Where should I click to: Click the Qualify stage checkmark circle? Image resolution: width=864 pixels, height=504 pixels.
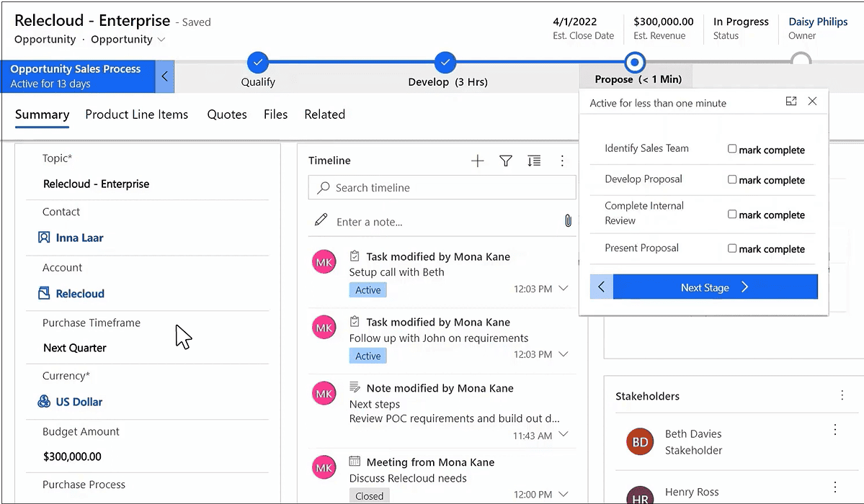(258, 62)
